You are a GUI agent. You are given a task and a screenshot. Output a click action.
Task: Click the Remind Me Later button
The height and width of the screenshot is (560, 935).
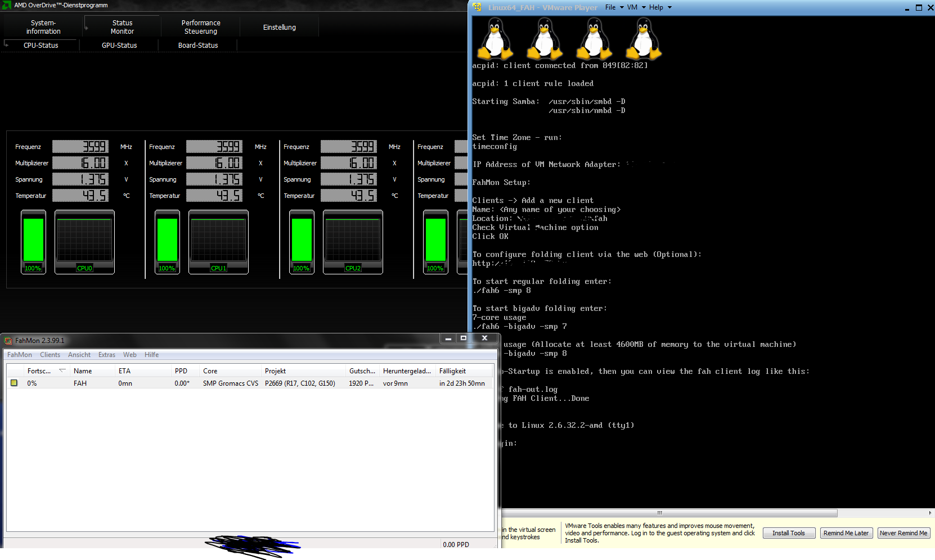846,533
